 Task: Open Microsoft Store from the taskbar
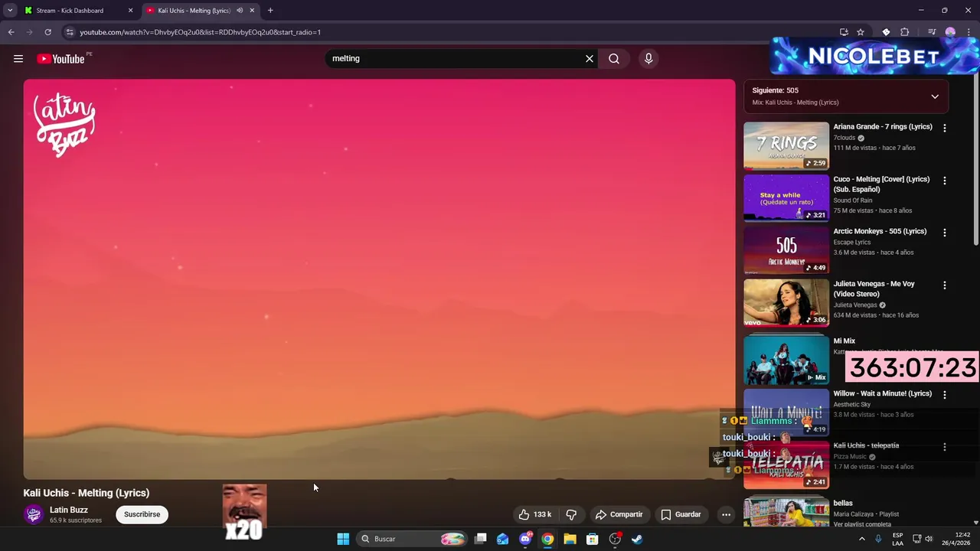(592, 539)
